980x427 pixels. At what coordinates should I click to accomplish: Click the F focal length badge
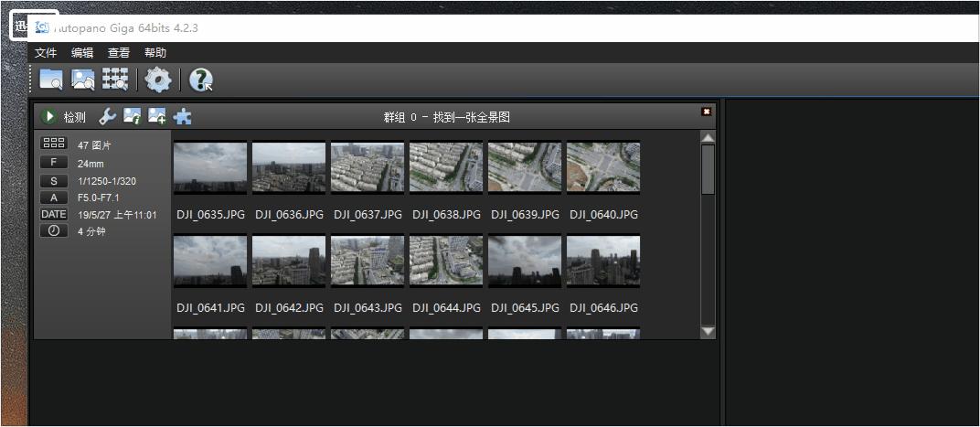coord(54,163)
